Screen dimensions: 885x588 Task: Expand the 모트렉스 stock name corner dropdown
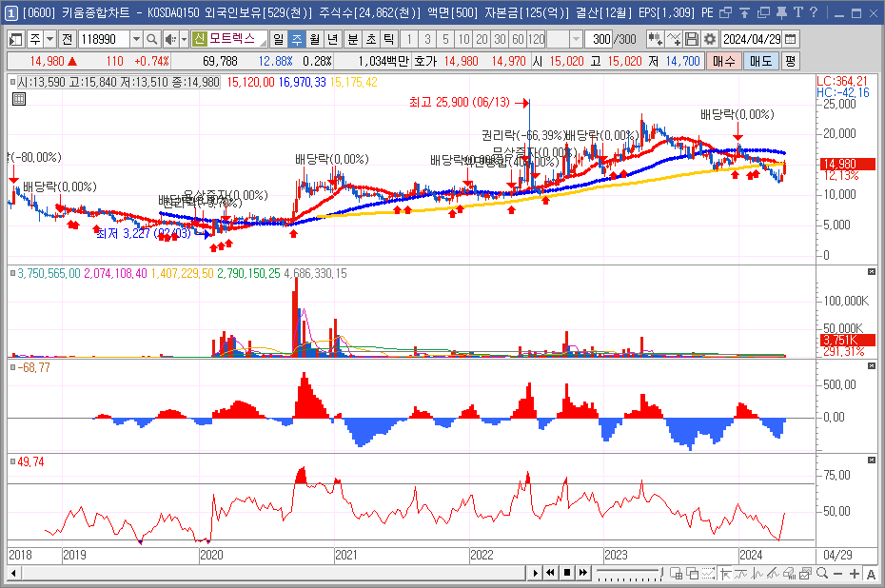264,42
